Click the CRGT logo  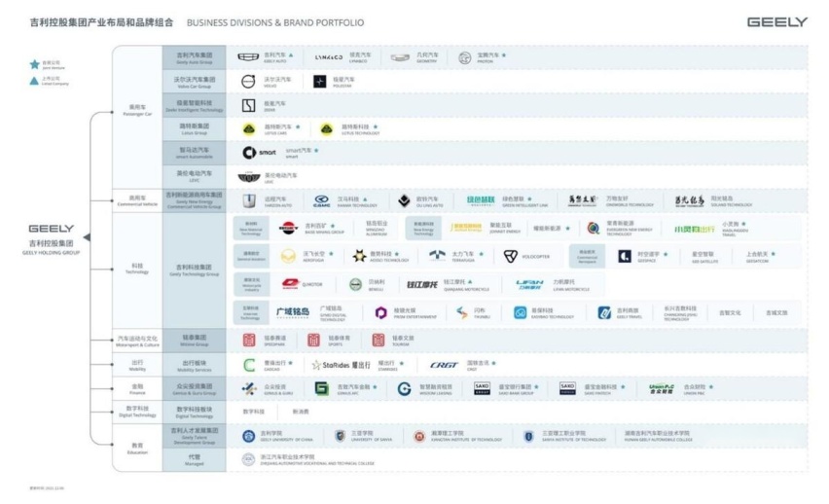[x=444, y=365]
